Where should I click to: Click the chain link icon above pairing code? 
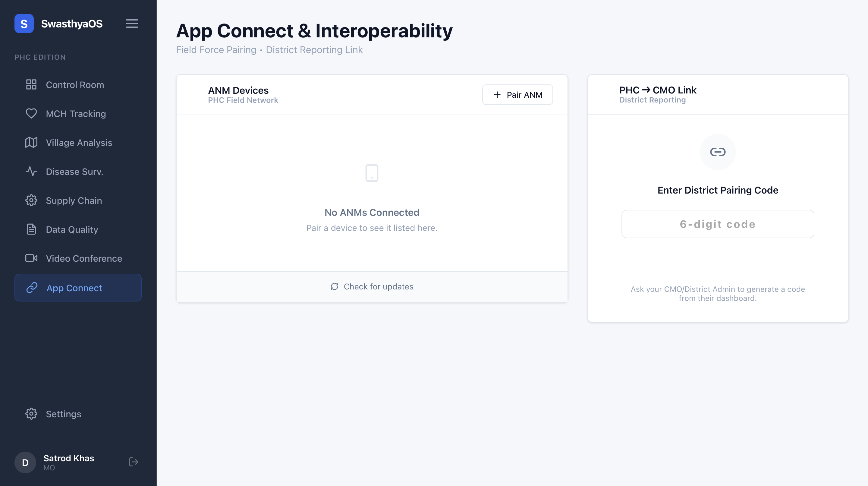(718, 152)
